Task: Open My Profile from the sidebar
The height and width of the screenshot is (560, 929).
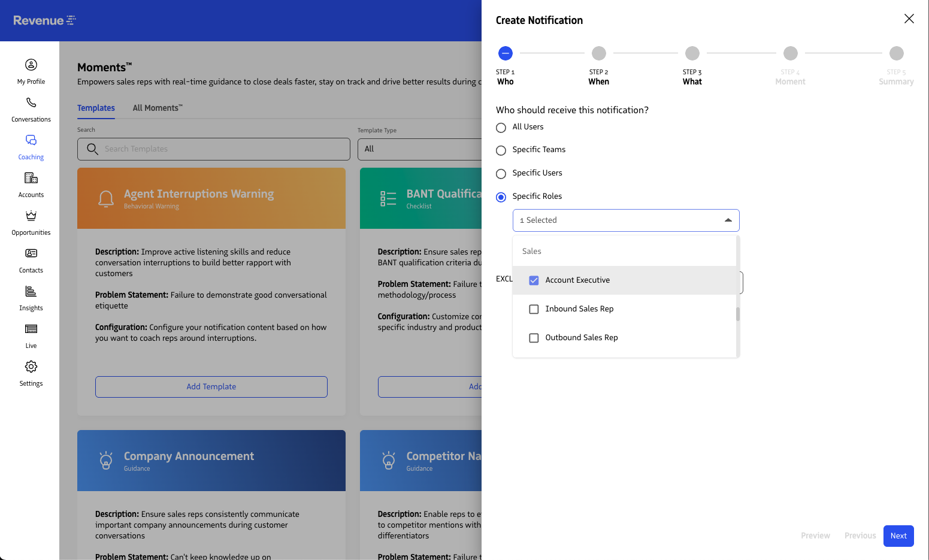Action: (31, 65)
